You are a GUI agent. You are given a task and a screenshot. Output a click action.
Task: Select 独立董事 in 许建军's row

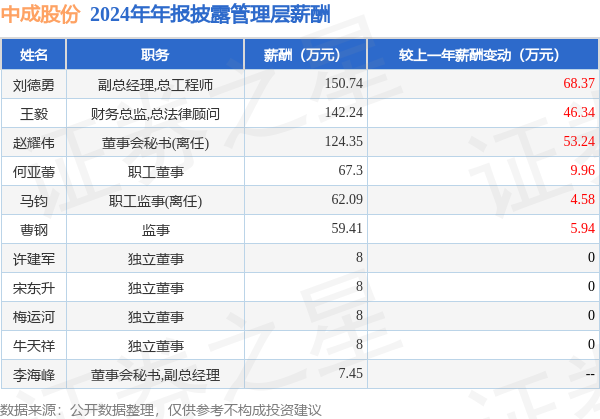coord(156,259)
